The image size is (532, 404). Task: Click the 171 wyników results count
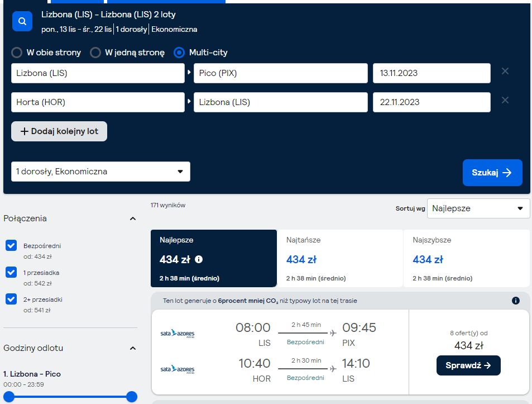(168, 205)
